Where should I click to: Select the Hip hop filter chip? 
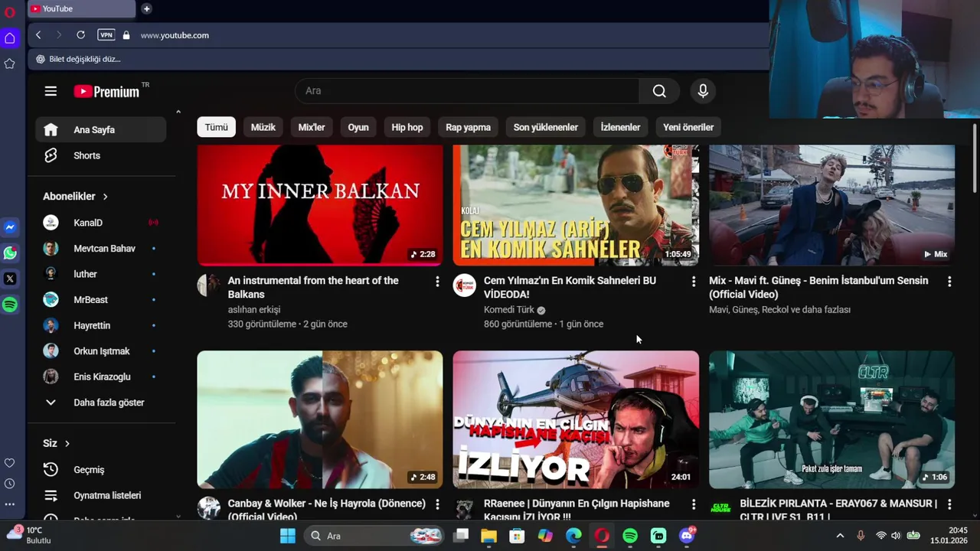click(407, 127)
